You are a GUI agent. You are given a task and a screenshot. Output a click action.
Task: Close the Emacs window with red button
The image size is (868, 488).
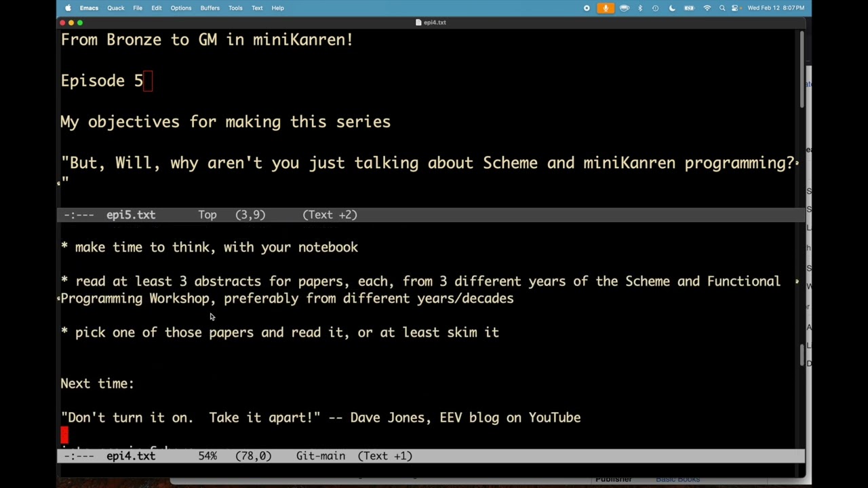pos(62,22)
